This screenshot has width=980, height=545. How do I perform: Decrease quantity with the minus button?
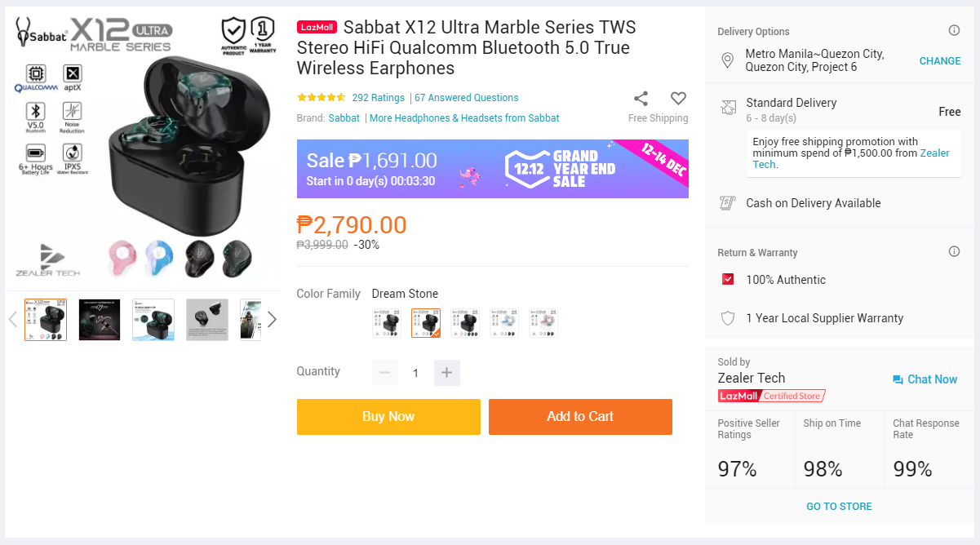point(385,373)
